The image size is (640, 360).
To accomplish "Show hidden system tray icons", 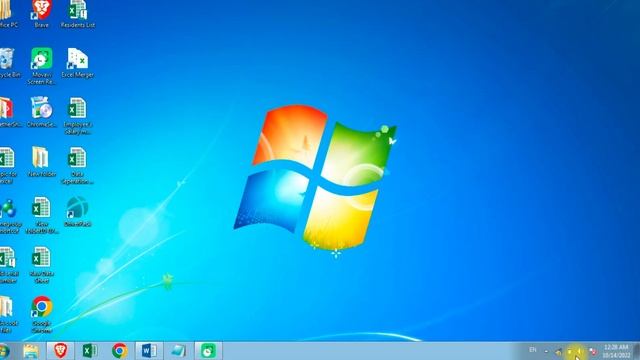I will click(x=547, y=351).
